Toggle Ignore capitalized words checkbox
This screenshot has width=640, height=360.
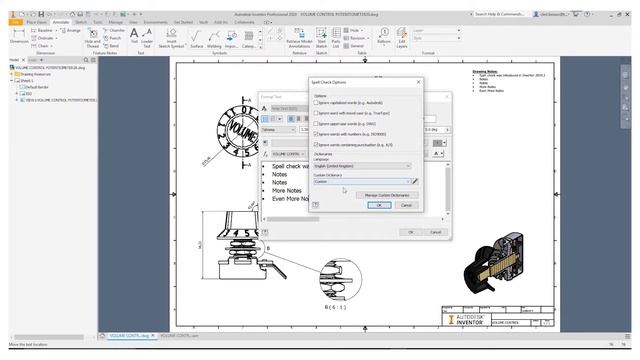[316, 103]
